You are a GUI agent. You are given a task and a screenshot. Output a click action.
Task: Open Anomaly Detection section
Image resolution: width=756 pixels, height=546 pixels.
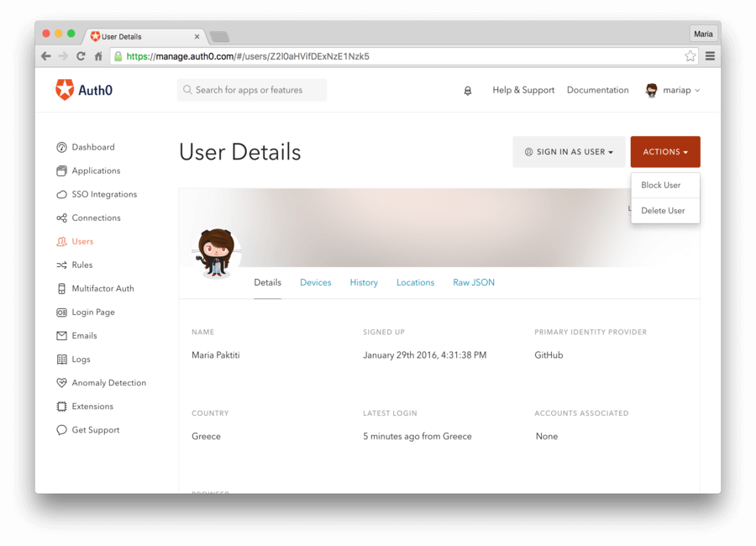coord(109,383)
